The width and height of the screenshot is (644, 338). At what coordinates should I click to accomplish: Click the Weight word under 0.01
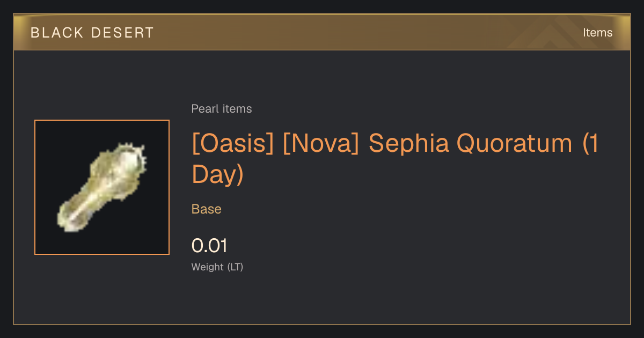208,267
